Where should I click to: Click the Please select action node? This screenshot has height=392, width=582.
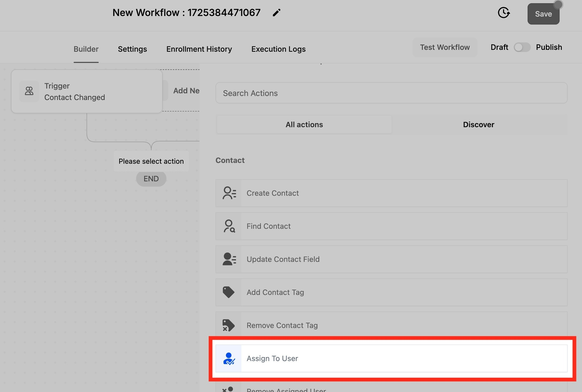point(151,161)
